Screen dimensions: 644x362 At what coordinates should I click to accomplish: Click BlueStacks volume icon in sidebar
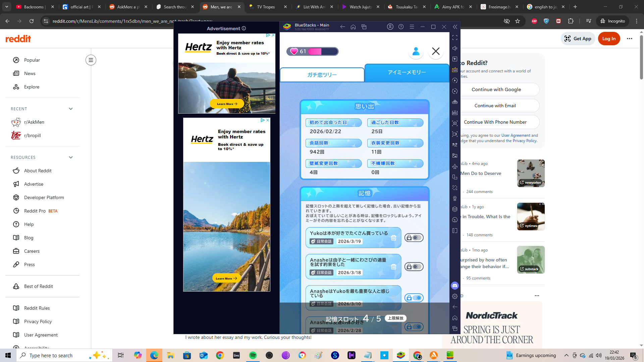tap(455, 48)
